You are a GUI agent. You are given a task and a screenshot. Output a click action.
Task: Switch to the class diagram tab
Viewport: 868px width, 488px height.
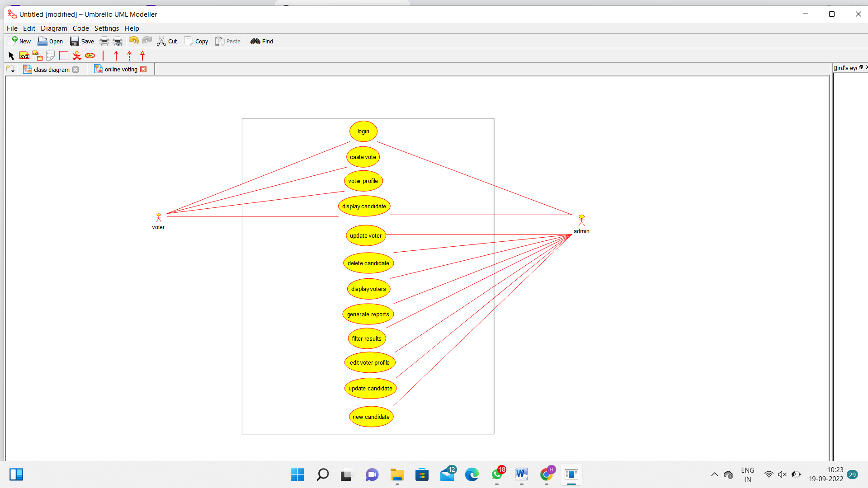click(51, 70)
